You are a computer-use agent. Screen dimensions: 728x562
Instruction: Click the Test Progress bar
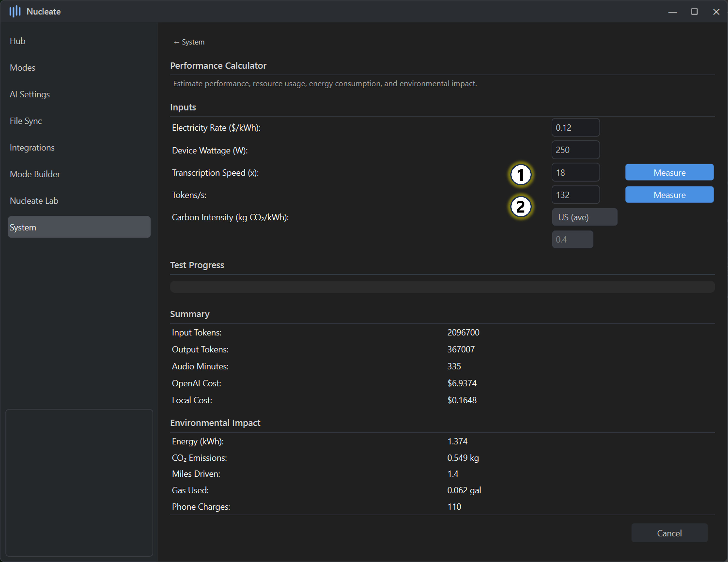tap(442, 287)
